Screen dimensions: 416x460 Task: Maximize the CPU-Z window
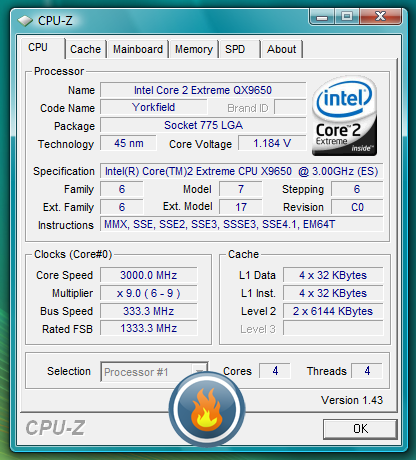click(347, 17)
